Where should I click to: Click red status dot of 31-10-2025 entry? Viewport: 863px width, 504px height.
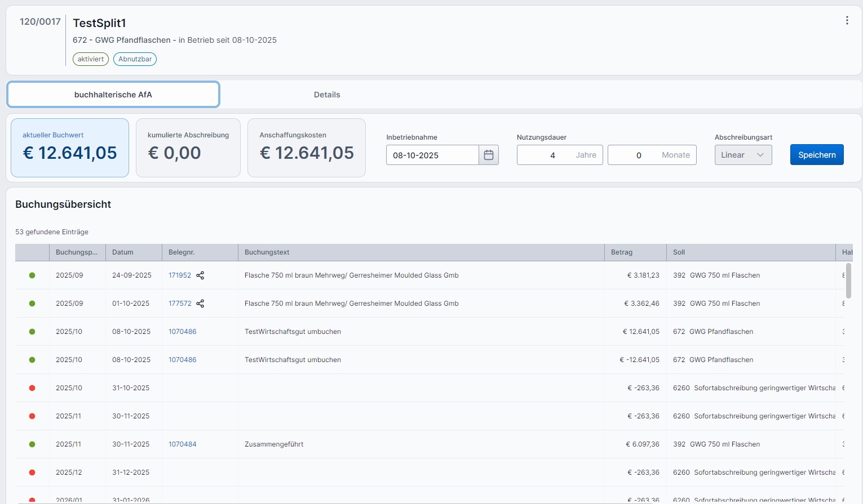32,388
